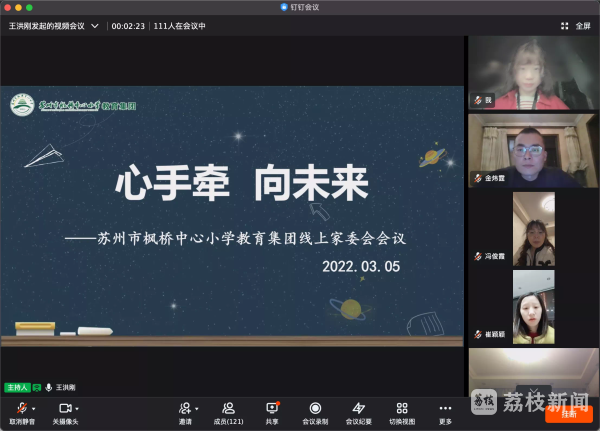Screen dimensions: 600x431
Task: Click the share screen (共享) icon
Action: [x=272, y=408]
